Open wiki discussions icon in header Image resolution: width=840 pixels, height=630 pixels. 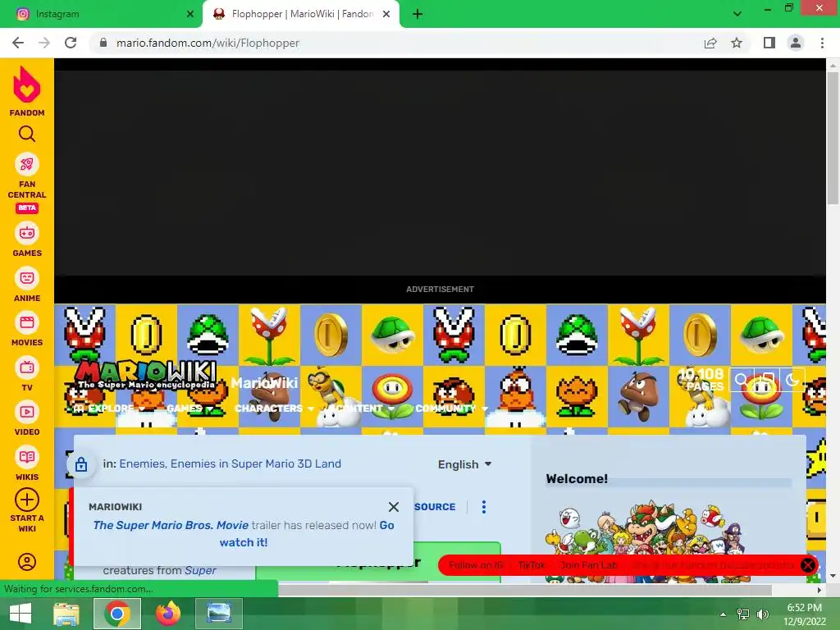tap(767, 380)
